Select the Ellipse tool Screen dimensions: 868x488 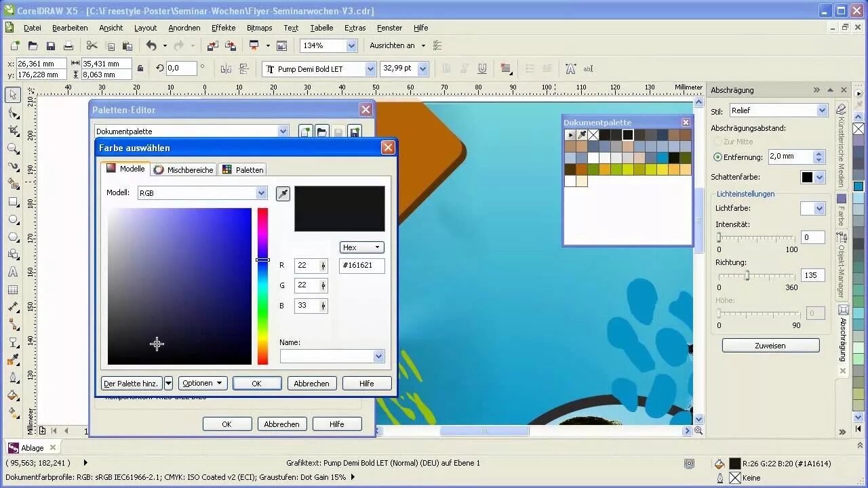[13, 219]
